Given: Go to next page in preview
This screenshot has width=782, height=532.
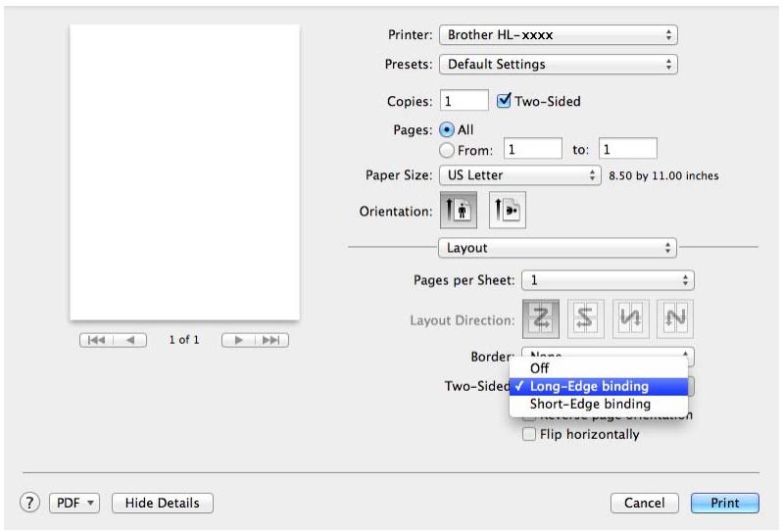Looking at the screenshot, I should point(238,340).
